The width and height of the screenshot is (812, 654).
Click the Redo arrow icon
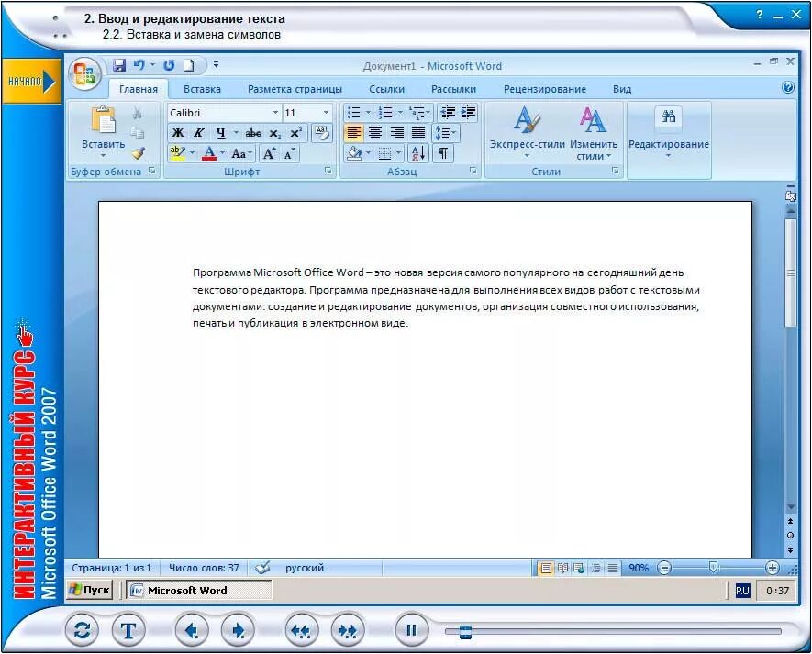[x=169, y=65]
